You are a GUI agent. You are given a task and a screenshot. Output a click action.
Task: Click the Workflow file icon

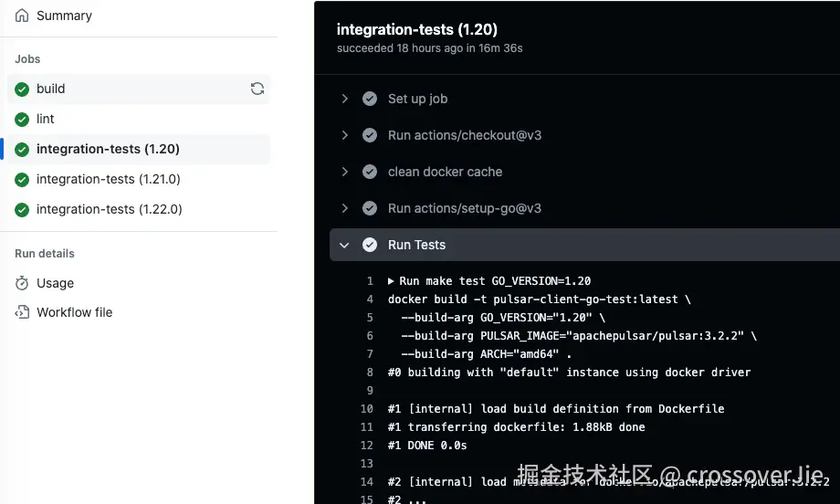[x=22, y=312]
